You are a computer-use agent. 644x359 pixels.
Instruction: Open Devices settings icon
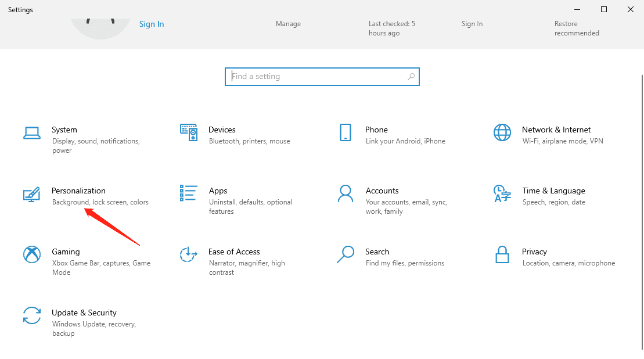pyautogui.click(x=189, y=132)
